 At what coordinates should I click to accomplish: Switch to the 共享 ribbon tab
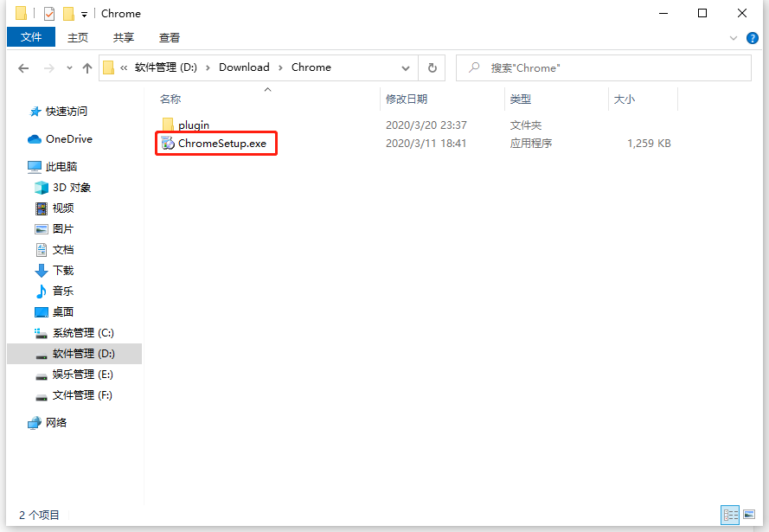click(123, 37)
